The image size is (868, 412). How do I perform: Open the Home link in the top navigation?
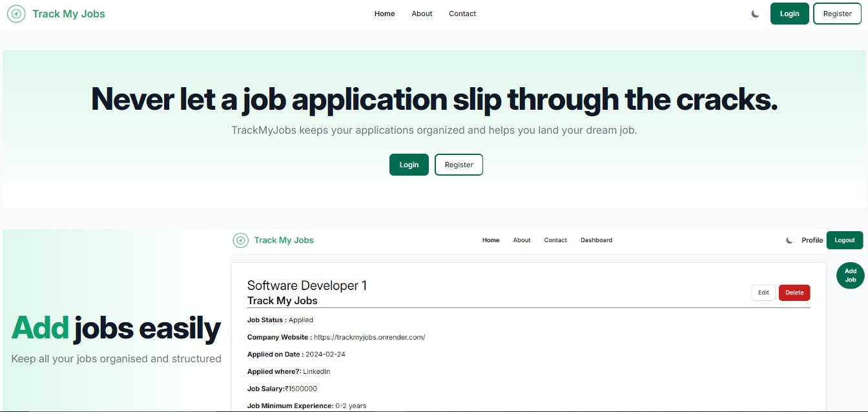(x=384, y=14)
